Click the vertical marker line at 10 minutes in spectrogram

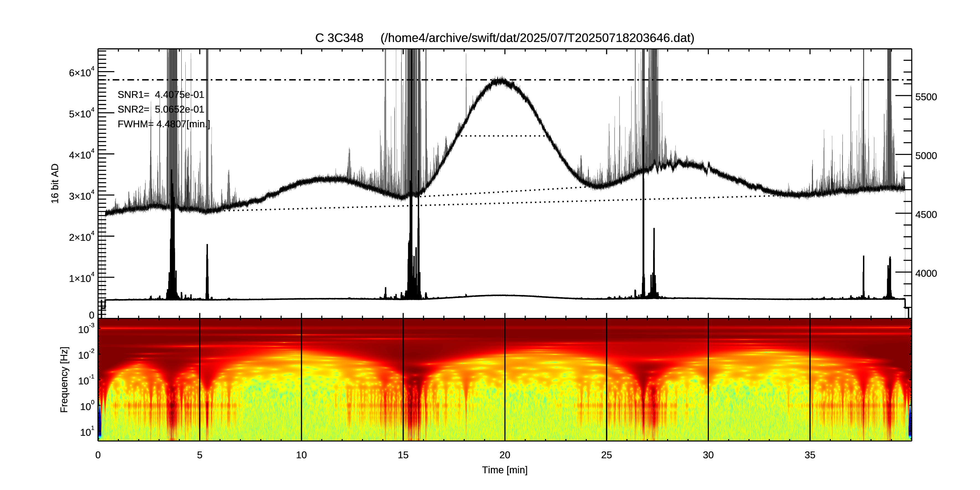coord(301,379)
